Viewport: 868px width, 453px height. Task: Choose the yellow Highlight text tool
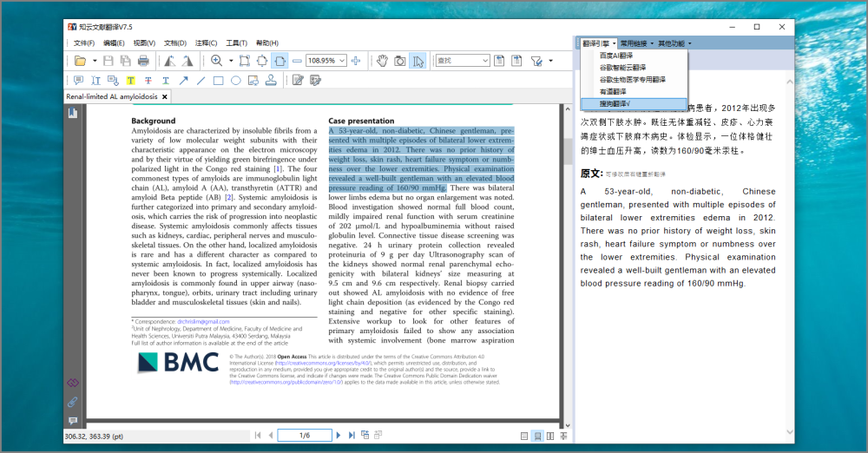tap(130, 81)
